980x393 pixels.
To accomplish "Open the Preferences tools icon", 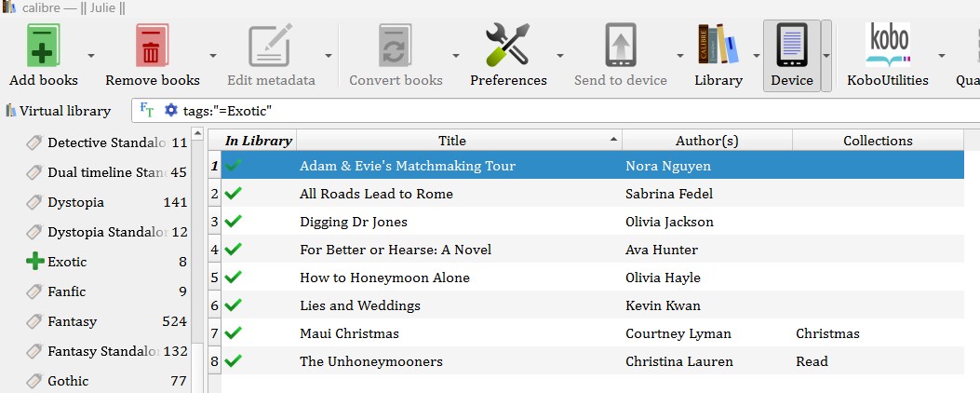I will tap(508, 45).
